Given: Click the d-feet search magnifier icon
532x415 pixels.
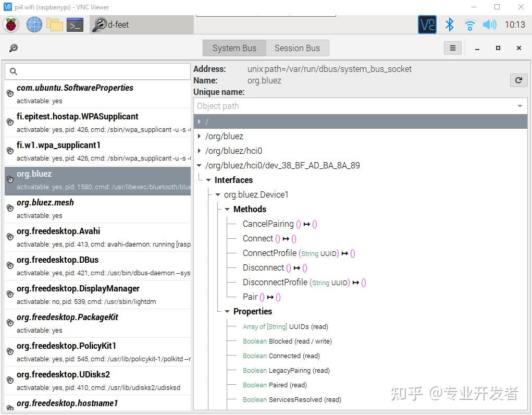Looking at the screenshot, I should pos(14,48).
